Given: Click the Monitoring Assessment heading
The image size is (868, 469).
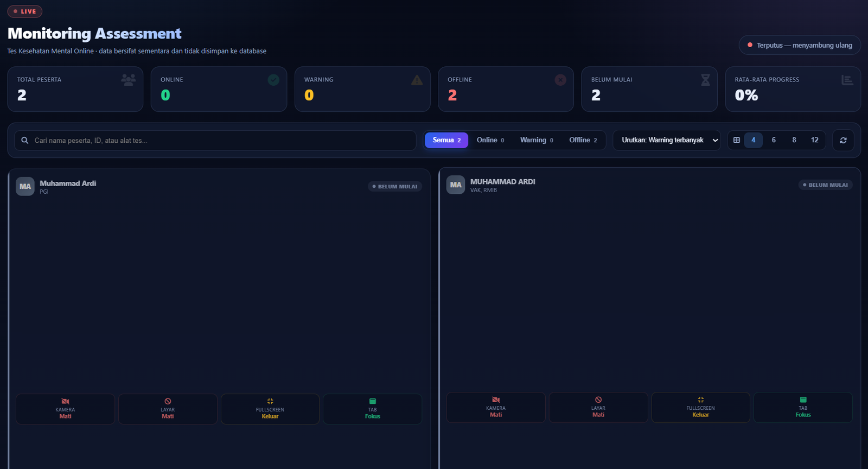Looking at the screenshot, I should pos(94,34).
